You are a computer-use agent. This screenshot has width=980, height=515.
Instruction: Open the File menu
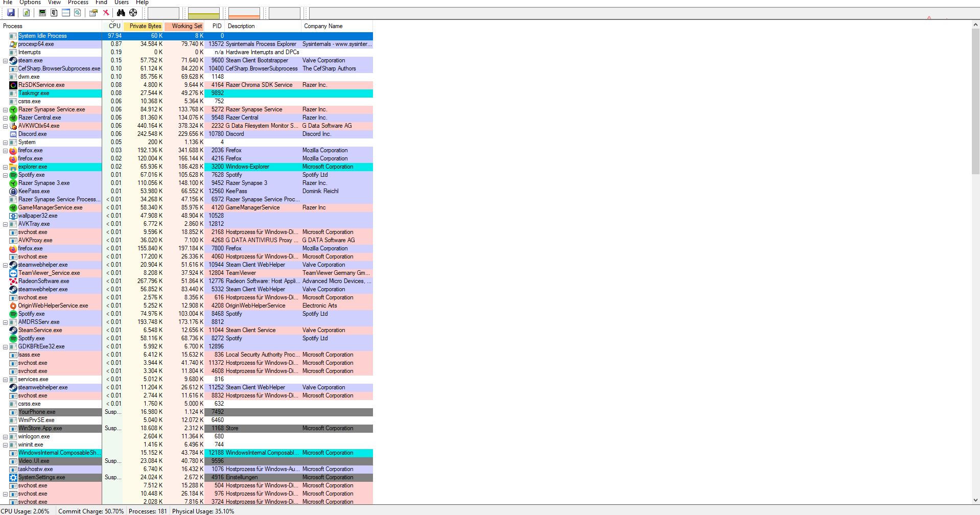click(8, 3)
